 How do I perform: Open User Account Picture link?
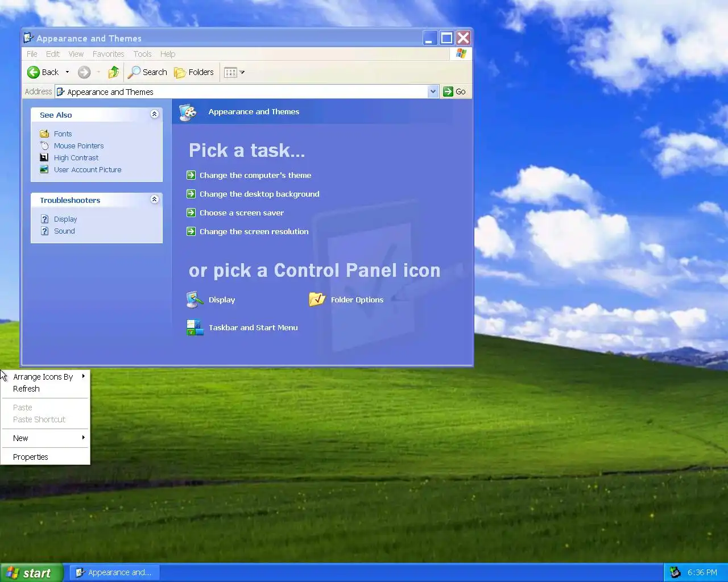pyautogui.click(x=88, y=169)
